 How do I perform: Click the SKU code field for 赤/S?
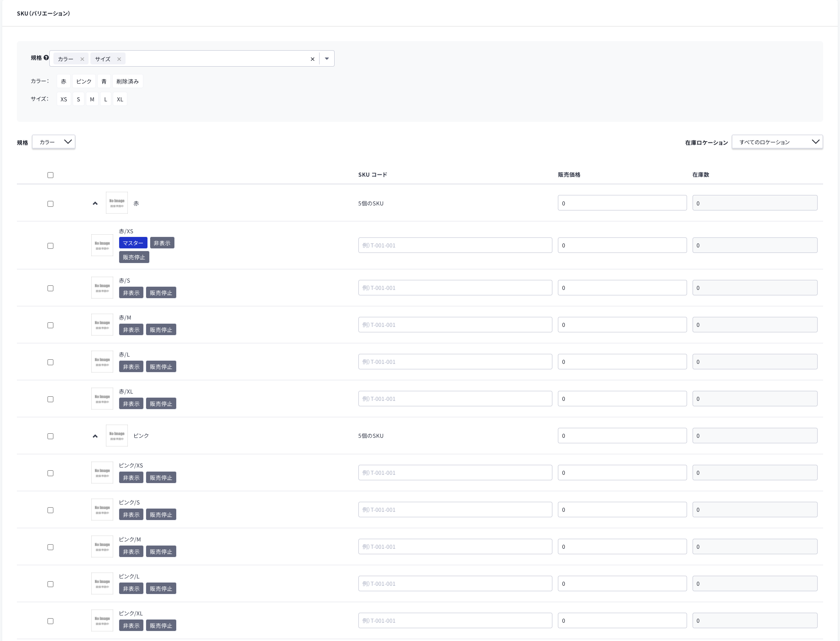455,288
